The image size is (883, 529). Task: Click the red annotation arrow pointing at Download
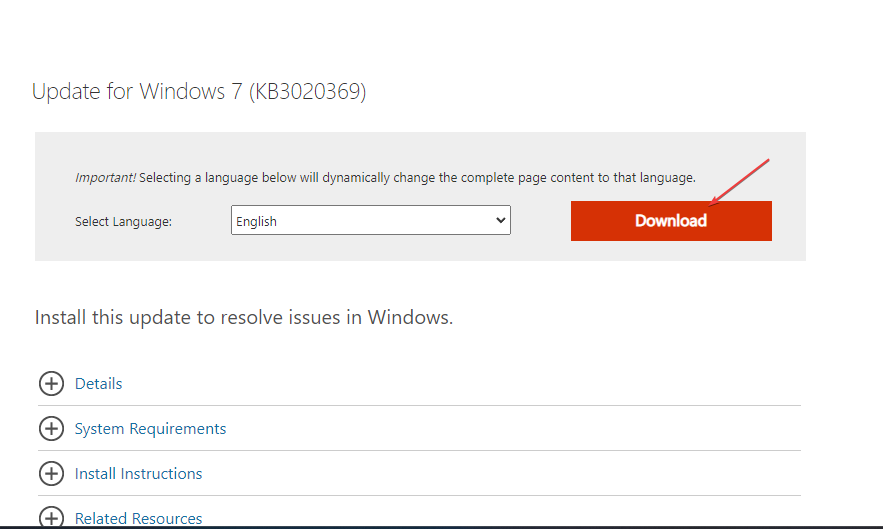coord(740,181)
